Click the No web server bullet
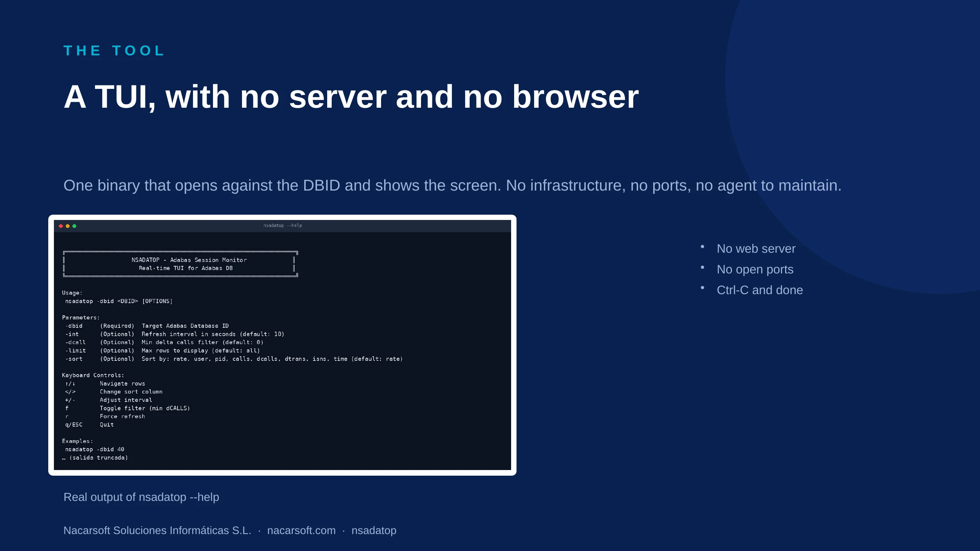980x551 pixels. 756,249
